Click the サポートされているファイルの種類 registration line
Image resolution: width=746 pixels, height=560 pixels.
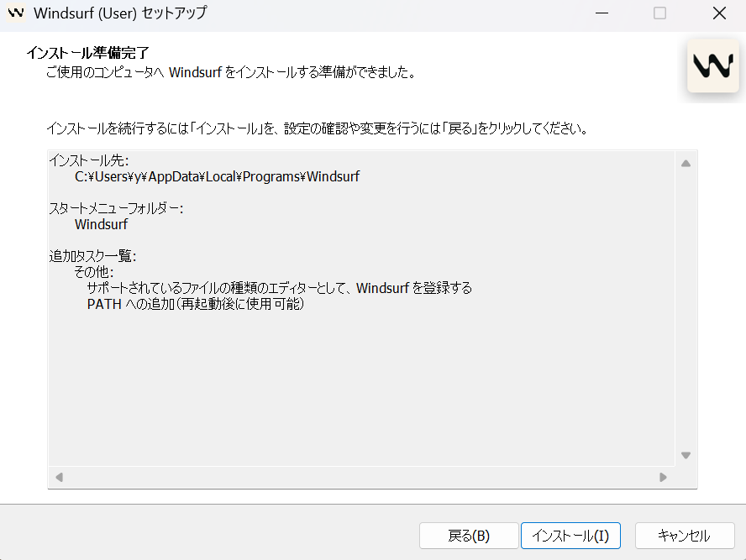(x=279, y=288)
